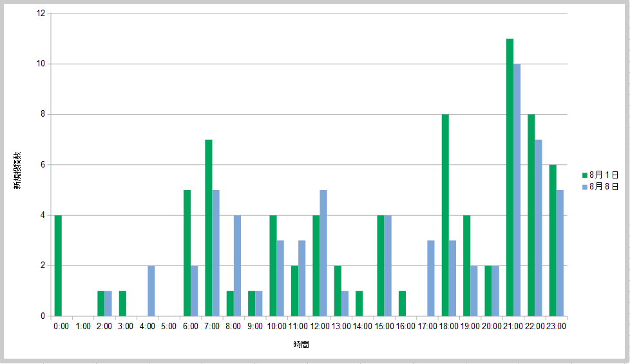Click the green bar at 18:00
Screen dimensions: 630x364
coord(445,215)
